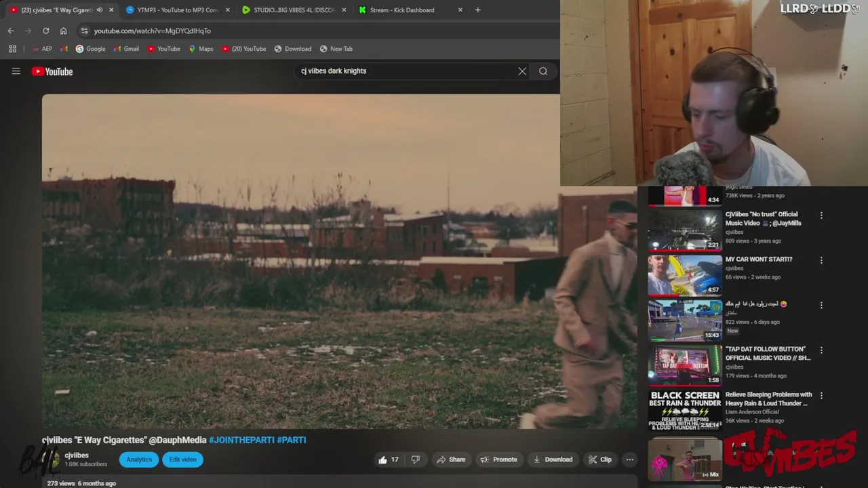Open YouTube bookmark
Viewport: 868px width, 488px height.
point(163,49)
